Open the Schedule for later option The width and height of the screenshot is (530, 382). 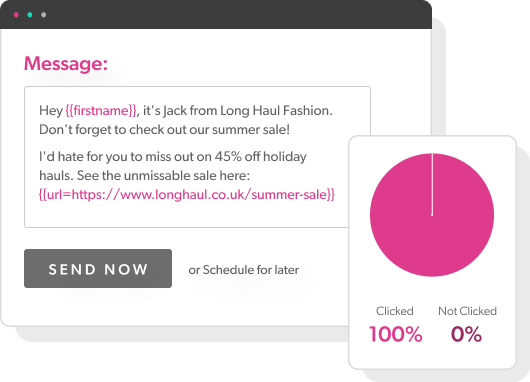[244, 270]
